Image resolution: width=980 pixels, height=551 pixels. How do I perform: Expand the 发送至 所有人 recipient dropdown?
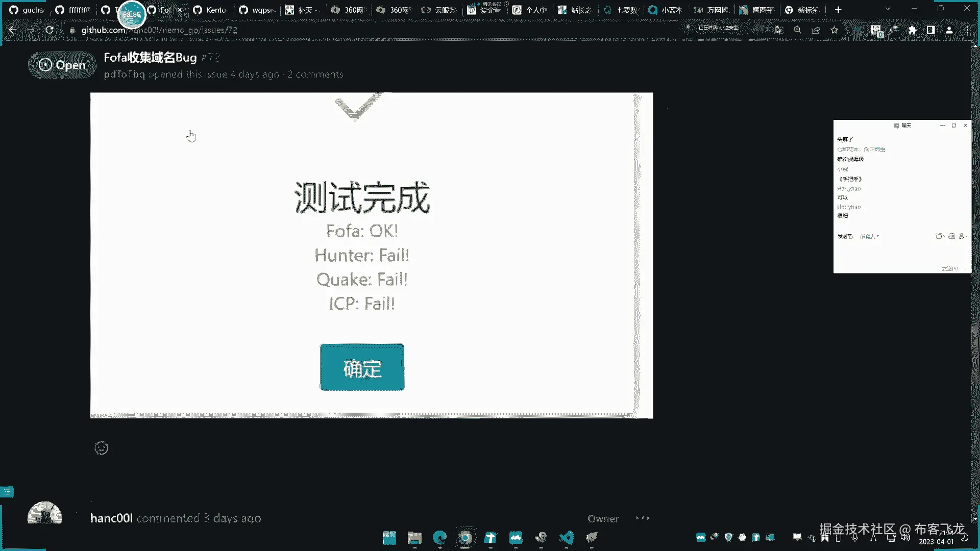click(x=869, y=236)
